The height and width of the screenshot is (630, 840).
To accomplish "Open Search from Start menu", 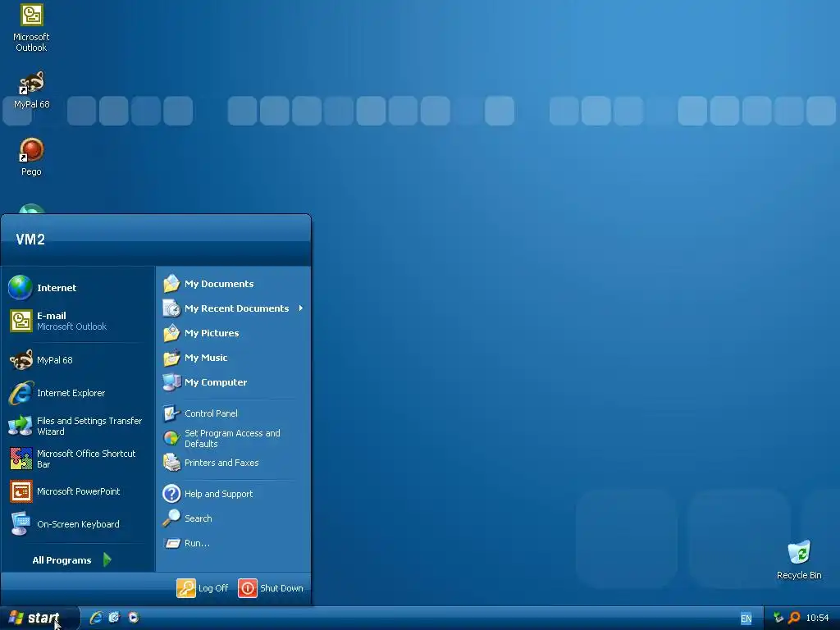I will coord(233,518).
